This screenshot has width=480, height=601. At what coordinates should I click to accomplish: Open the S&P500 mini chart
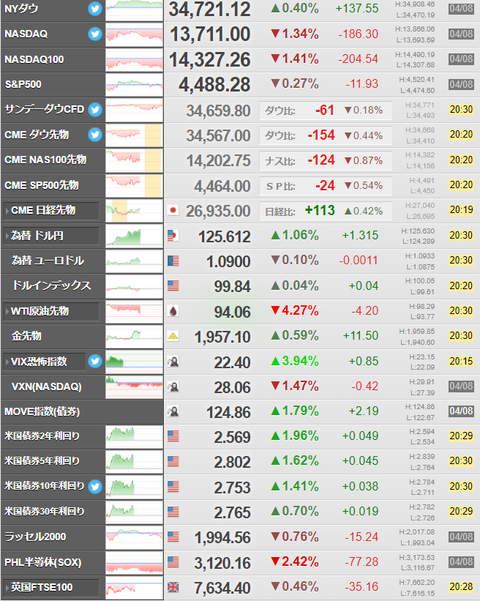tap(134, 85)
